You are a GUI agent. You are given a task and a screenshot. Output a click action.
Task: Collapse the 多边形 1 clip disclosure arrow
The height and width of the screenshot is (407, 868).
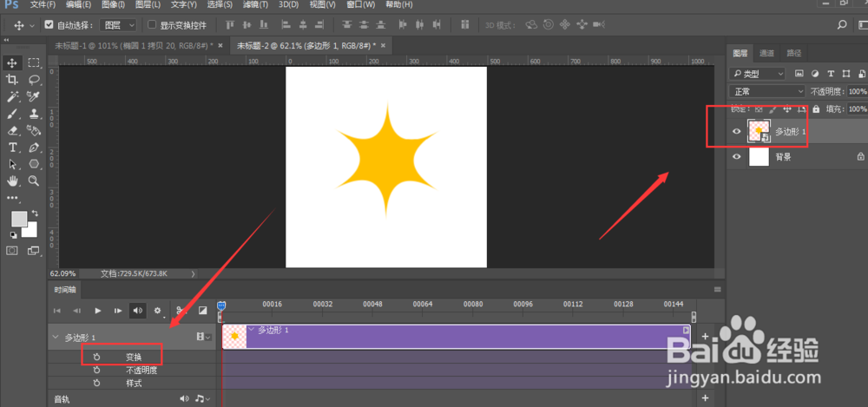pos(252,330)
